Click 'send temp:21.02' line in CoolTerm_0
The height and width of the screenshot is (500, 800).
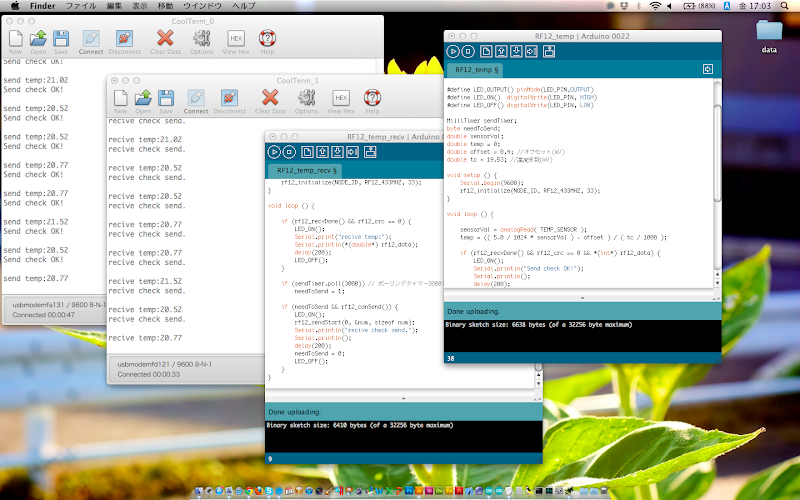36,80
